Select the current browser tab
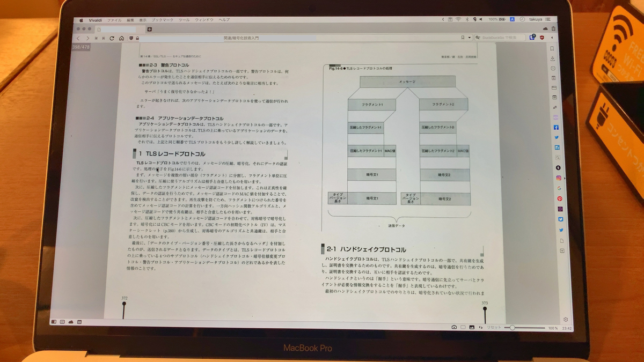Screen dimensions: 644x362 pos(120,29)
